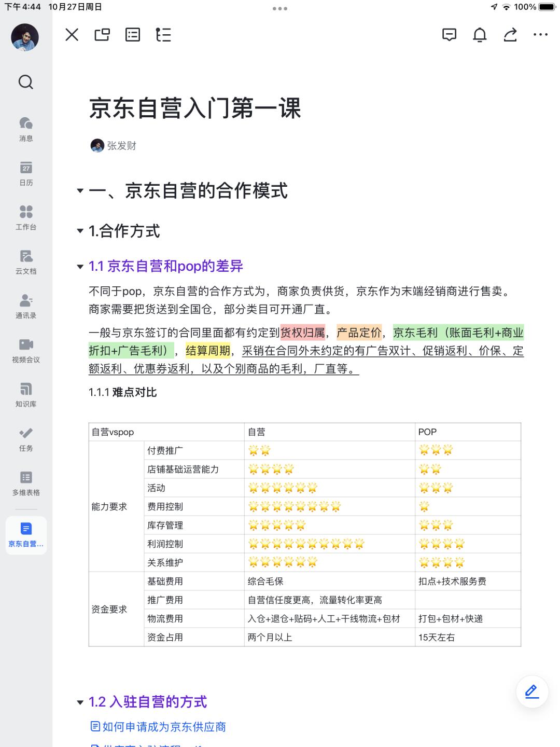
Task: Select the 自营 column header cell
Action: pos(330,432)
